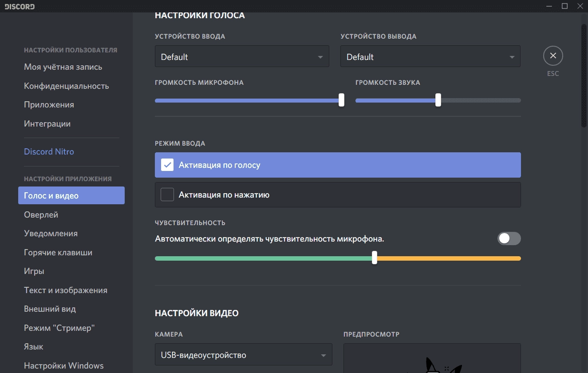This screenshot has height=373, width=588.
Task: Open the input device Default dropdown
Action: click(242, 56)
